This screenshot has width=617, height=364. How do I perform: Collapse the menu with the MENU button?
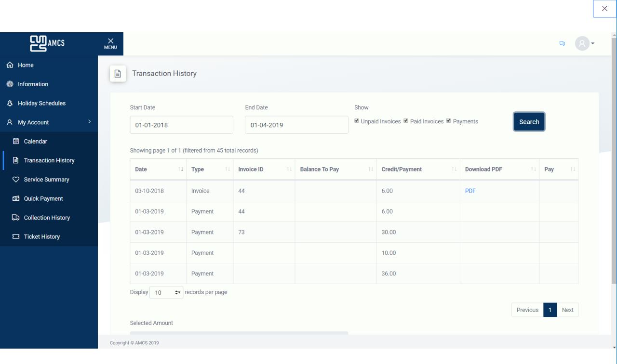(110, 43)
